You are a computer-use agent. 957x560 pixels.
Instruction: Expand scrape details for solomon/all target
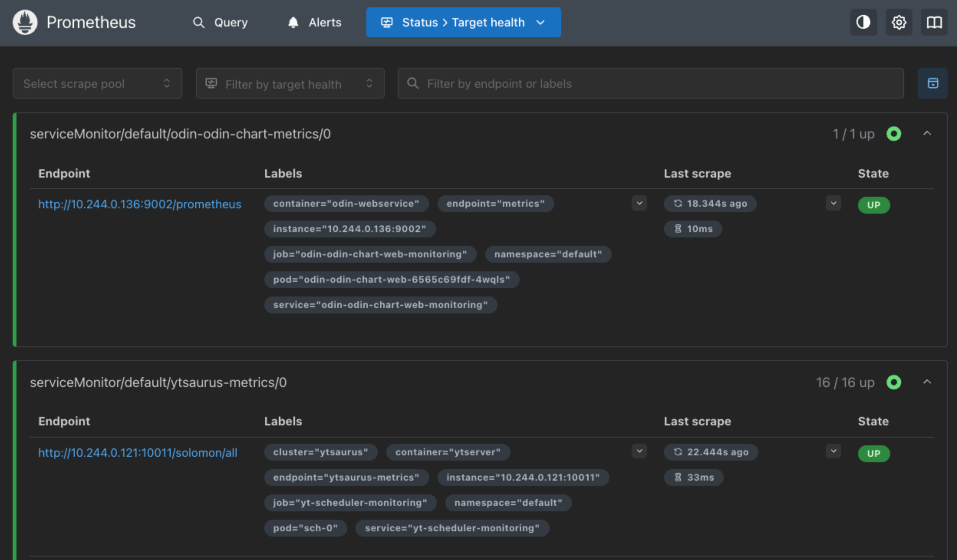point(833,451)
